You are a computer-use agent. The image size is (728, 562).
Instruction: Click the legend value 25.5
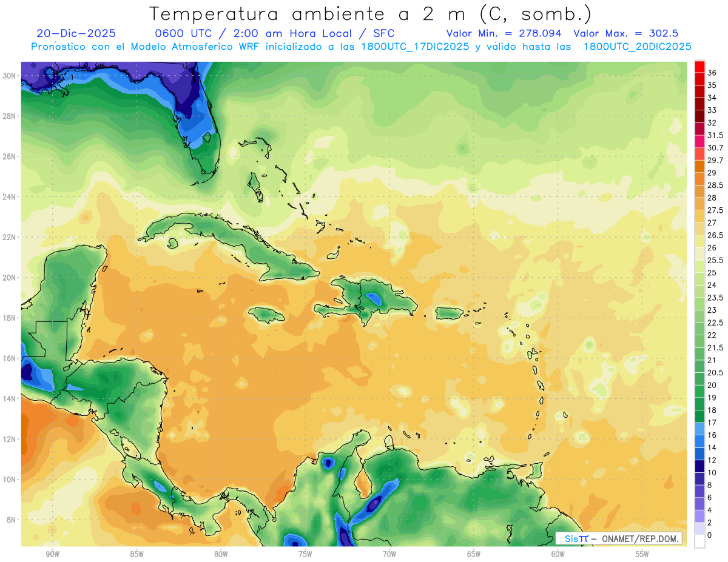click(x=715, y=260)
